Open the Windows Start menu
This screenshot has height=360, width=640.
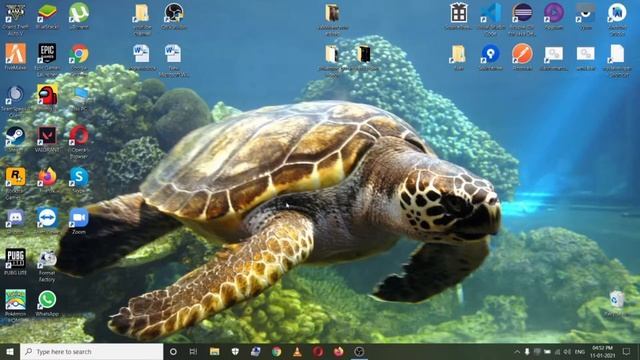point(10,351)
